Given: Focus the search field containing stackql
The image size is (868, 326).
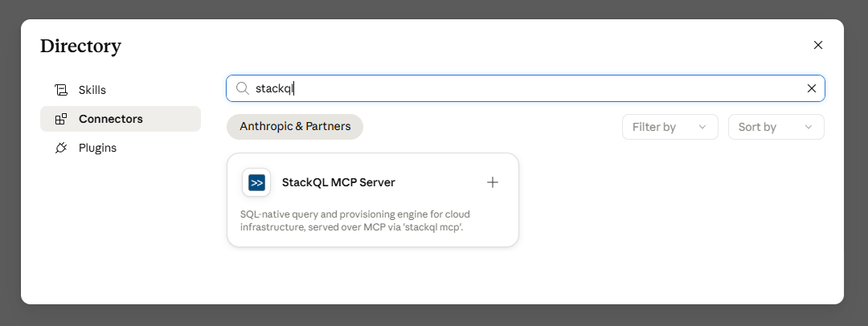Looking at the screenshot, I should [526, 88].
